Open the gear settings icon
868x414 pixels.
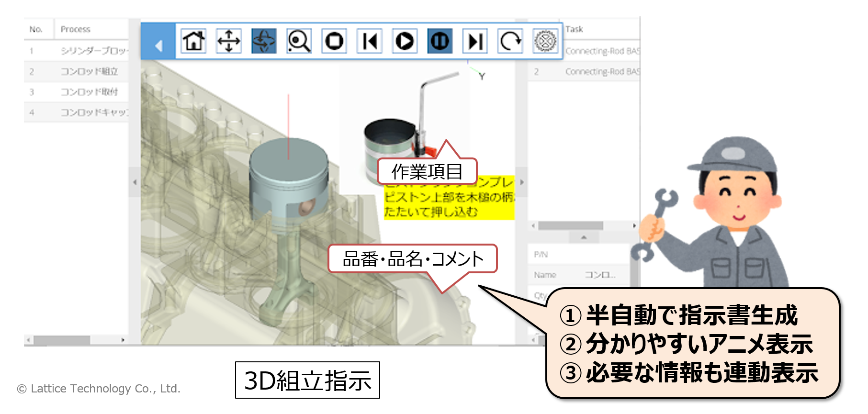click(545, 41)
